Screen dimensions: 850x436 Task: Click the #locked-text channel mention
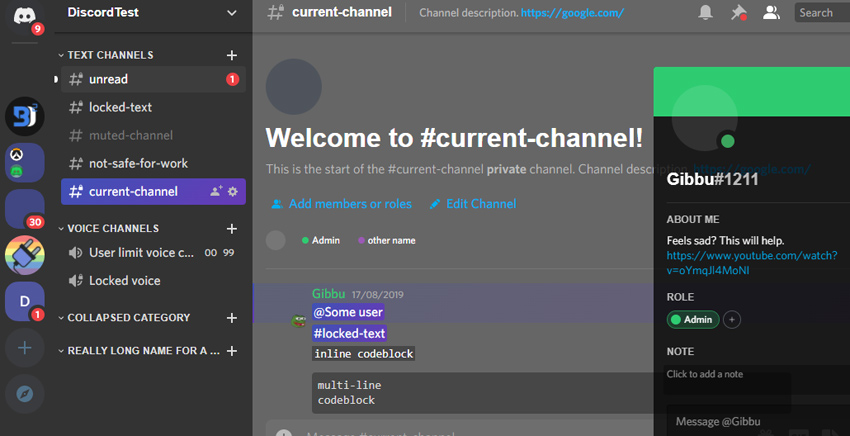click(350, 334)
